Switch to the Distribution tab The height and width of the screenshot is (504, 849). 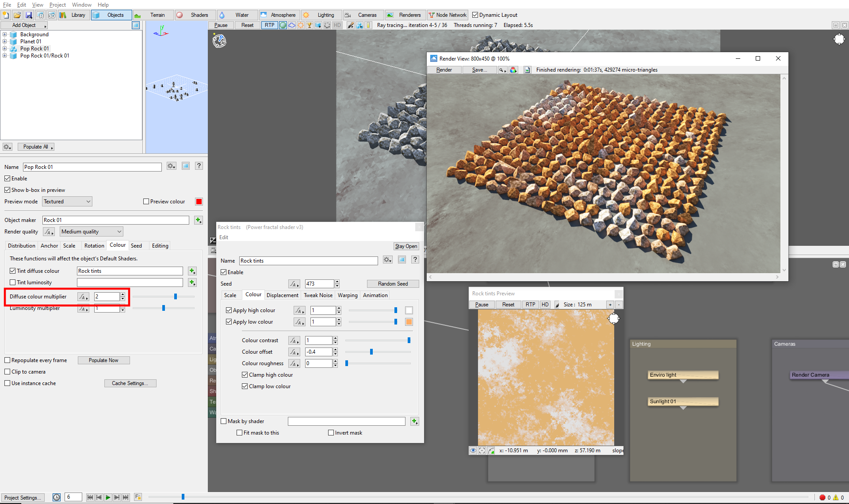22,246
